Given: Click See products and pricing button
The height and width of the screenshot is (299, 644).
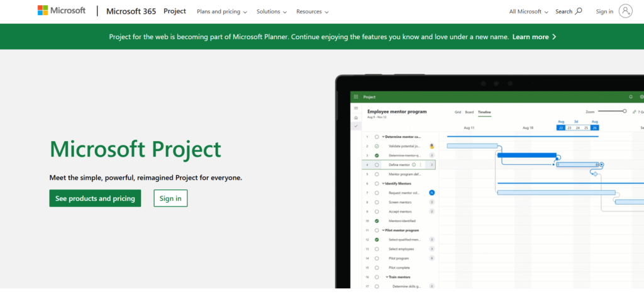Looking at the screenshot, I should 95,198.
